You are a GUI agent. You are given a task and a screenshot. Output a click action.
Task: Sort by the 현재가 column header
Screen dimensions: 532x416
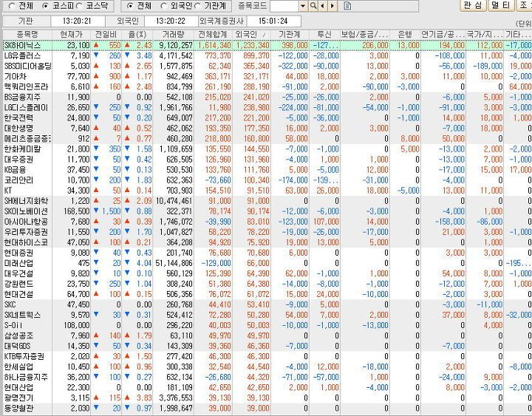tap(71, 34)
